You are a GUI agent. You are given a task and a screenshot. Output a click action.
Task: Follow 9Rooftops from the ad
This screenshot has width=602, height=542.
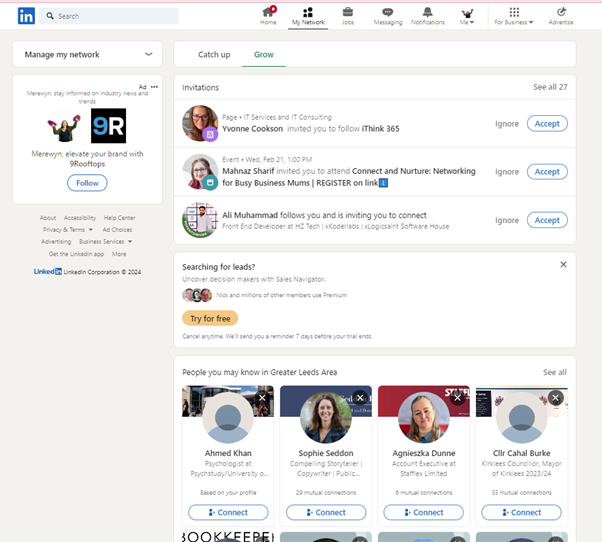point(87,183)
